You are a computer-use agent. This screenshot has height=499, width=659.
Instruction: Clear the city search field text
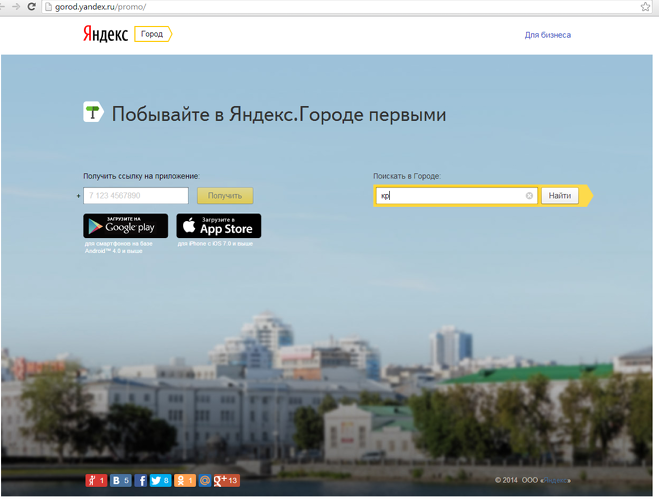(529, 196)
